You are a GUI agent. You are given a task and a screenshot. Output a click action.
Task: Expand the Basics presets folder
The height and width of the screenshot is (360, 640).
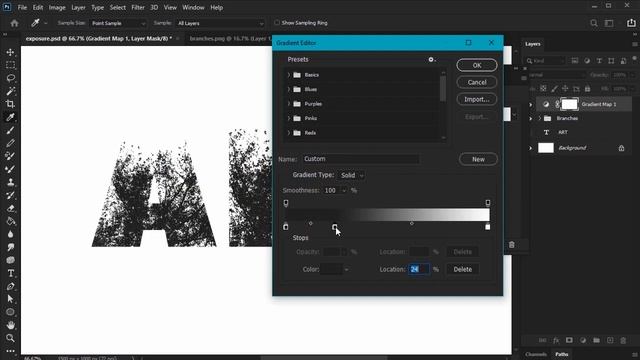click(x=289, y=75)
